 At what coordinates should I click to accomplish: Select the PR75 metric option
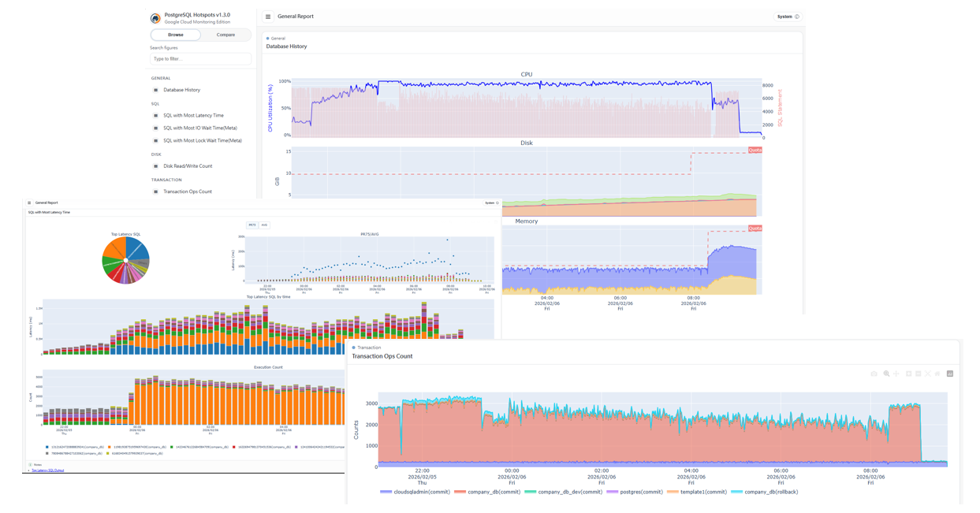(x=252, y=225)
